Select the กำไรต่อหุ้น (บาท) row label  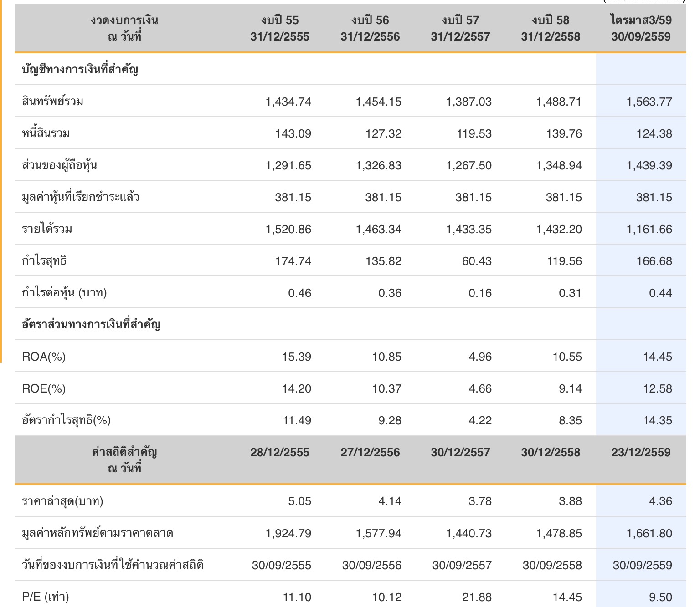click(x=64, y=292)
